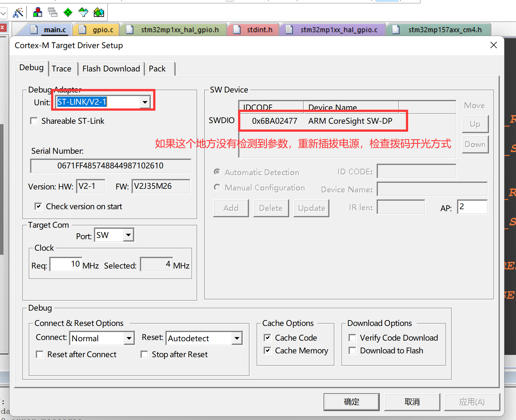Image resolution: width=516 pixels, height=420 pixels.
Task: Click the 确定 confirm button
Action: click(351, 402)
